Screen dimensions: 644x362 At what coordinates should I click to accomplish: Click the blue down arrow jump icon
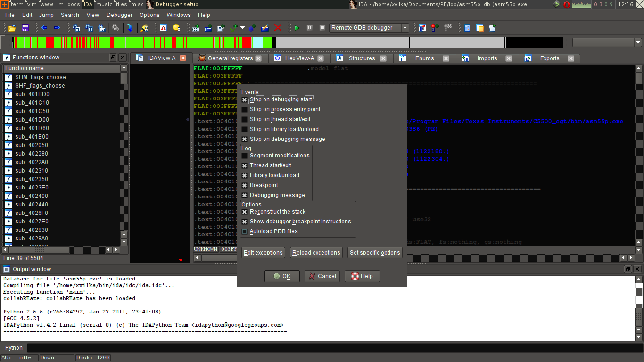click(x=130, y=28)
